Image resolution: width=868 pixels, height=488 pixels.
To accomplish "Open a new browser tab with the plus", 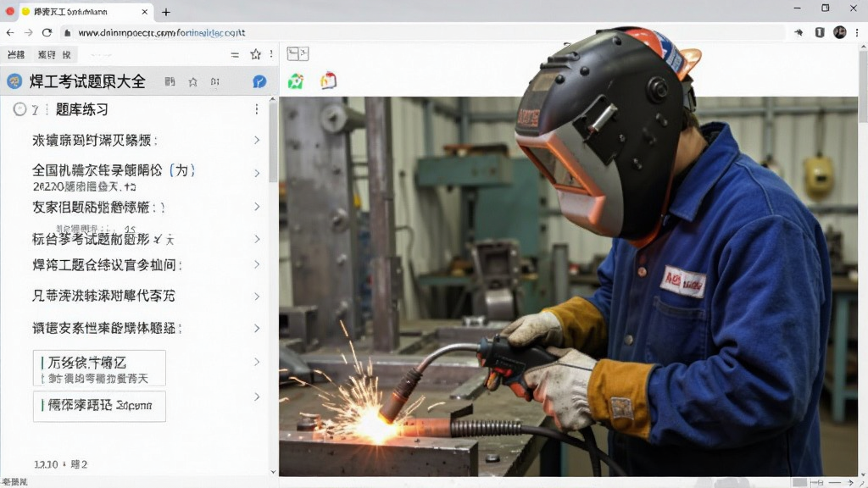I will (166, 12).
